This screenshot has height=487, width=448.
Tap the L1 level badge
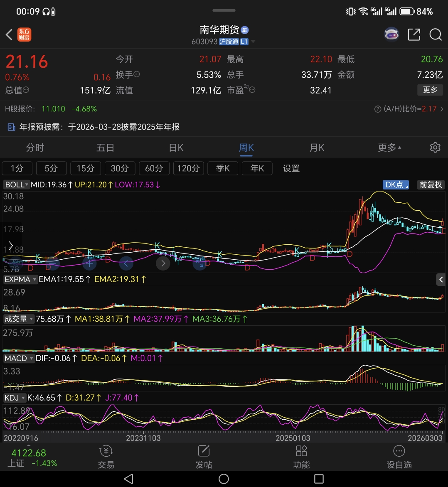coord(244,41)
